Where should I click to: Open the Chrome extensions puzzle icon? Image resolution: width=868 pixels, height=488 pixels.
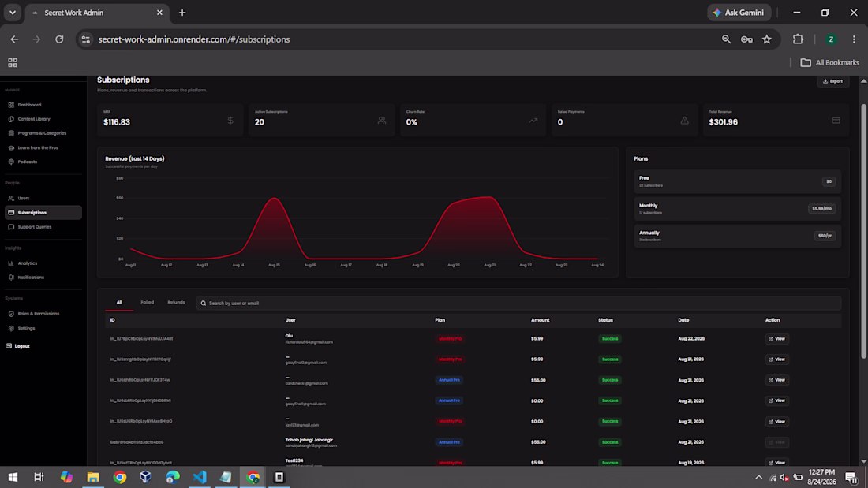tap(798, 39)
